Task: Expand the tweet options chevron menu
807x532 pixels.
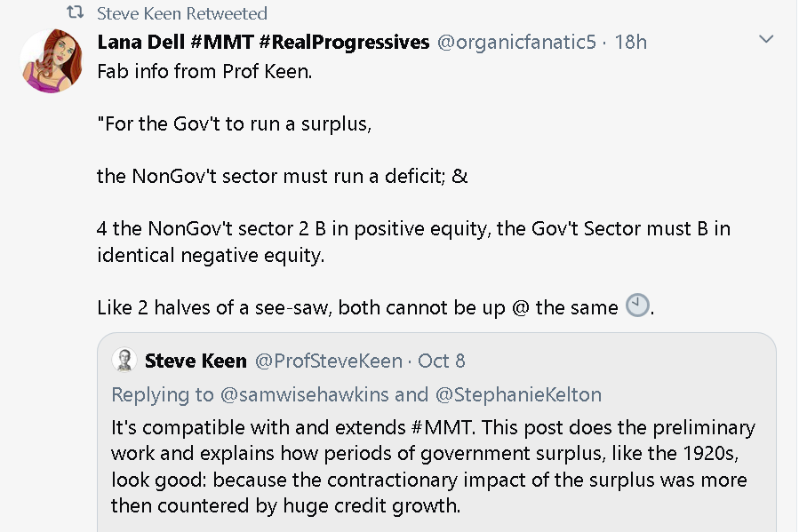Action: [766, 39]
